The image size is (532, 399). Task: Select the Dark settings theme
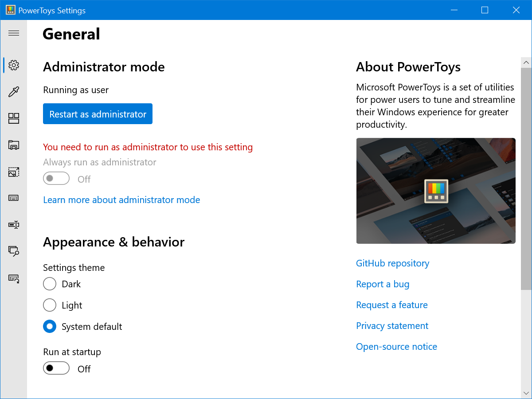(x=50, y=284)
